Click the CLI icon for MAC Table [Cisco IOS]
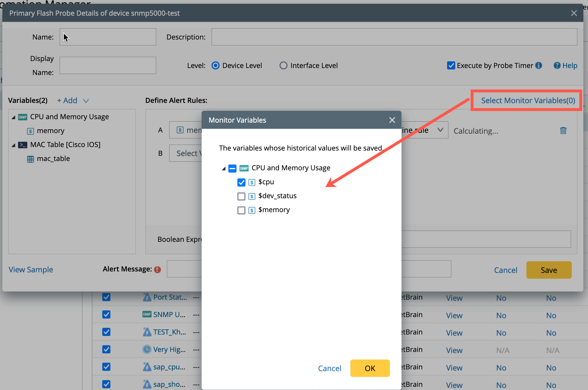This screenshot has height=390, width=588. 23,145
